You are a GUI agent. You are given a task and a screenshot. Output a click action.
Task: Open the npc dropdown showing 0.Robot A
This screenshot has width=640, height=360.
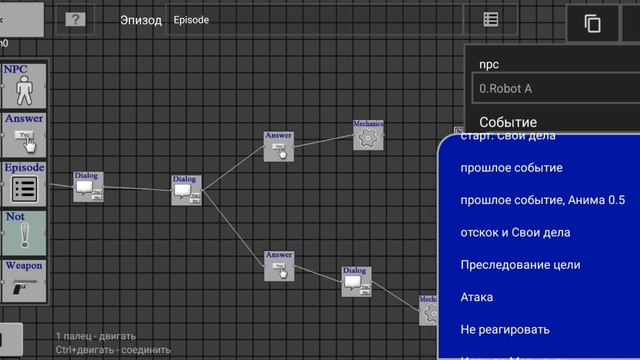click(556, 88)
